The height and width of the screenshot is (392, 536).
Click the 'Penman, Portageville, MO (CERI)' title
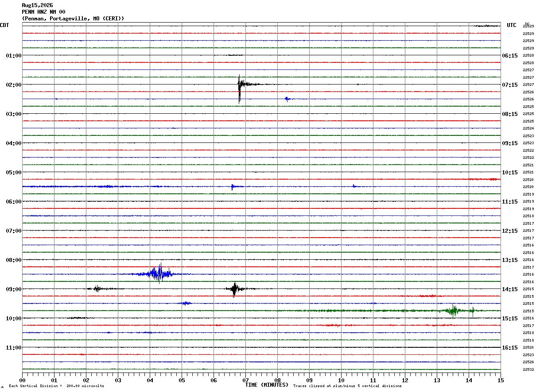click(73, 19)
